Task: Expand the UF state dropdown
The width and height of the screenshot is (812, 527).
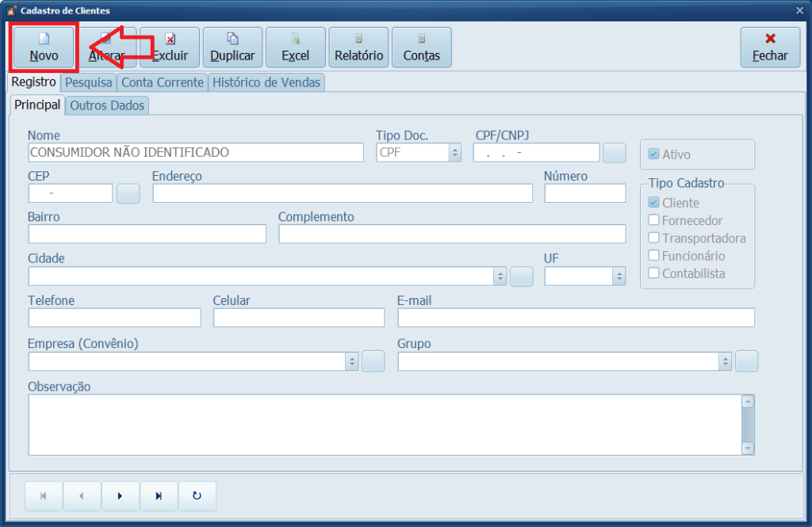Action: tap(619, 277)
